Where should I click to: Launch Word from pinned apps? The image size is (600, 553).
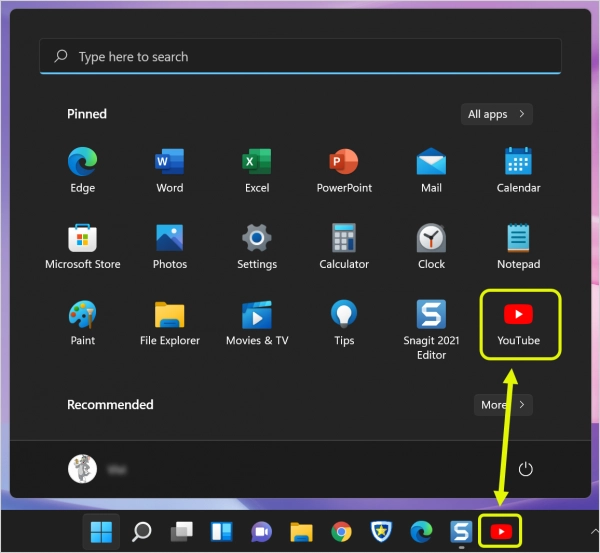[170, 170]
